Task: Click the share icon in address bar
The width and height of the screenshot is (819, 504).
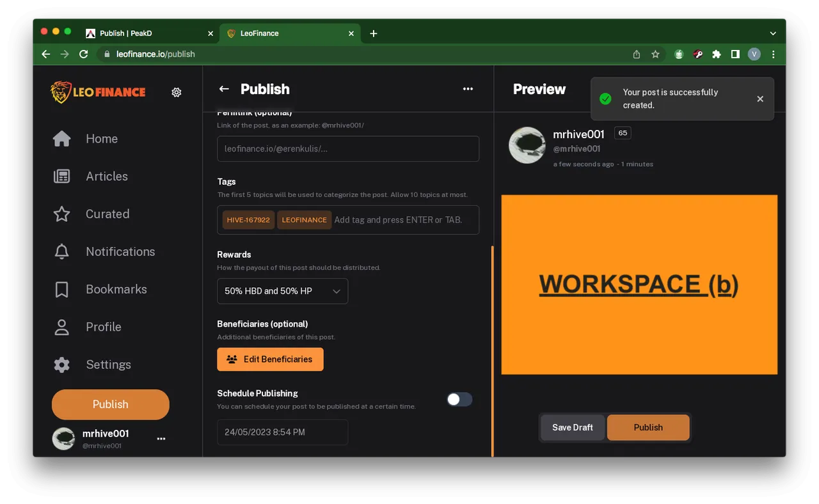Action: point(637,54)
